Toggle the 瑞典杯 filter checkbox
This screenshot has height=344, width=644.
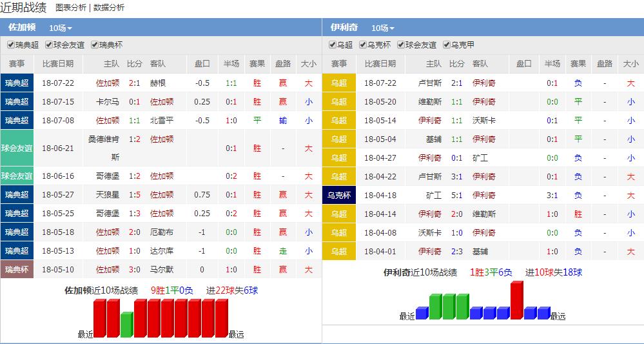point(95,45)
